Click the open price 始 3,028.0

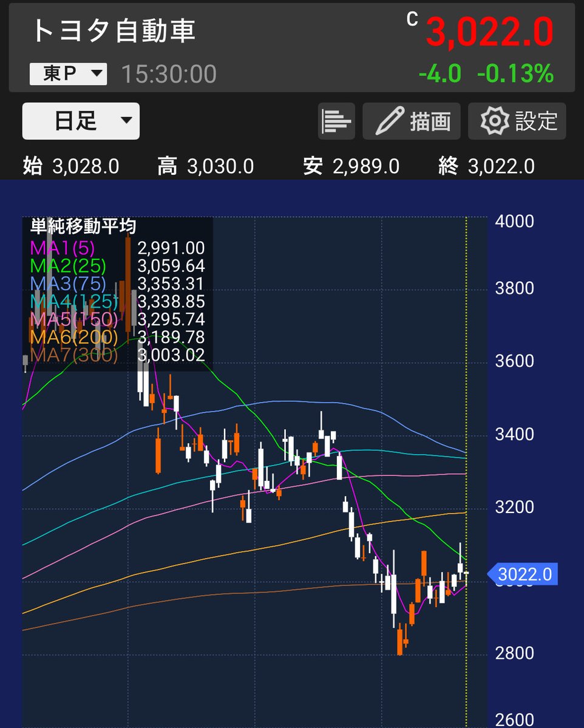coord(71,166)
